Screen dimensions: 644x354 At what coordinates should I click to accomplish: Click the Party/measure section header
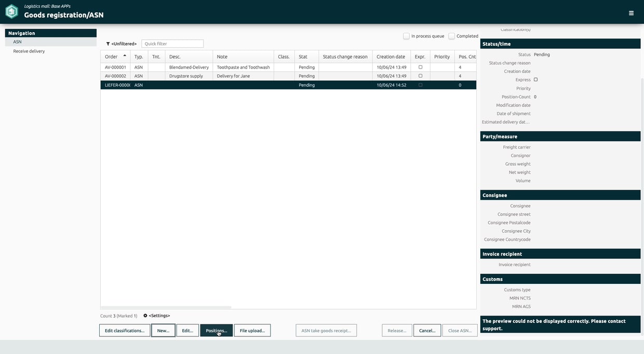[560, 136]
